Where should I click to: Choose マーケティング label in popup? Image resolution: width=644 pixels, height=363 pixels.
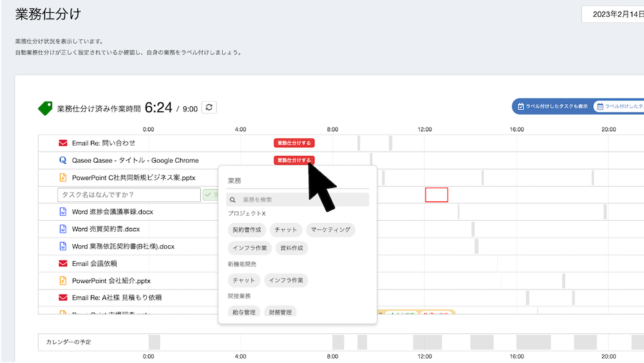click(x=330, y=230)
